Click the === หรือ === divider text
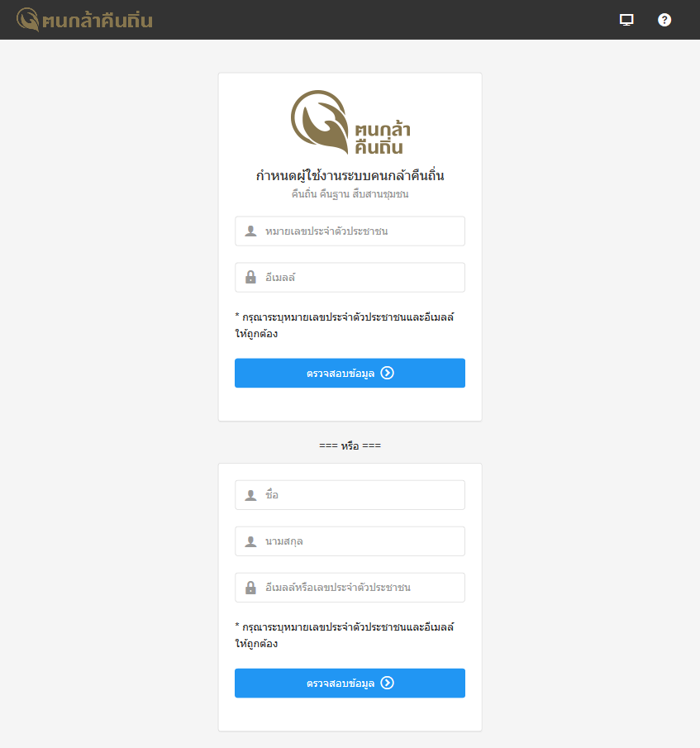 [350, 445]
